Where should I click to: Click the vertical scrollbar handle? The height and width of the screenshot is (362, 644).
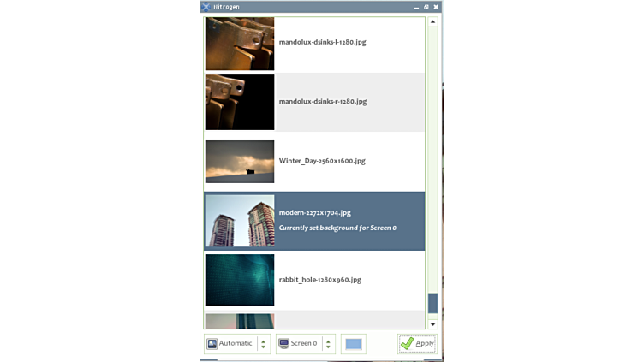(432, 303)
